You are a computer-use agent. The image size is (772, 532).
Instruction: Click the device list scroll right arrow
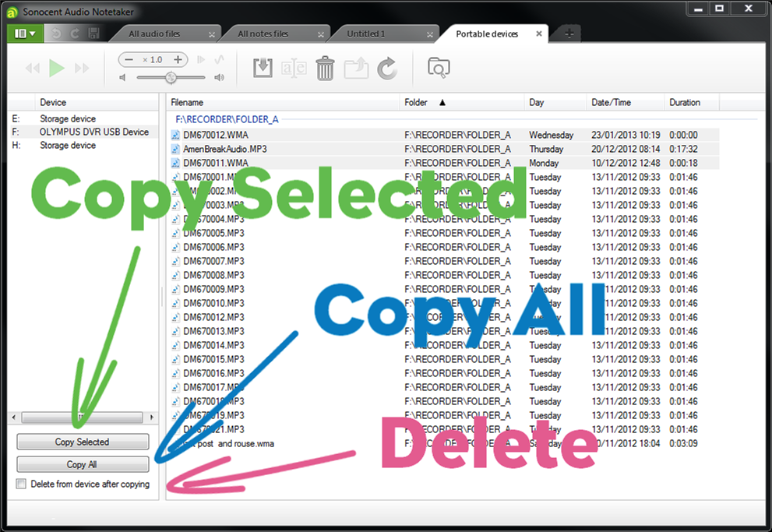[152, 417]
